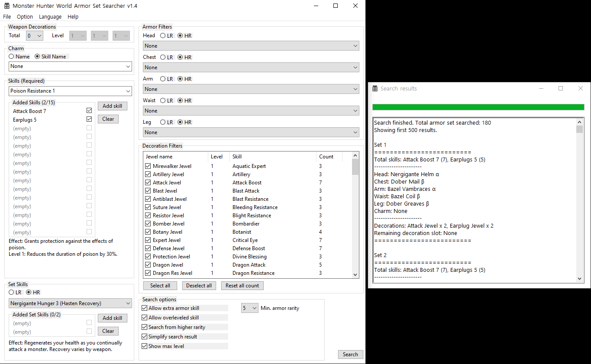The image size is (591, 364).
Task: Uncheck the Blast Jewel decoration
Action: [148, 190]
